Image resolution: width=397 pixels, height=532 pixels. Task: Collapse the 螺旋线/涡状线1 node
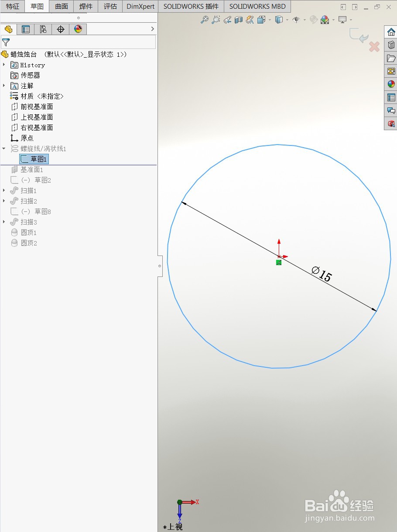[x=4, y=149]
